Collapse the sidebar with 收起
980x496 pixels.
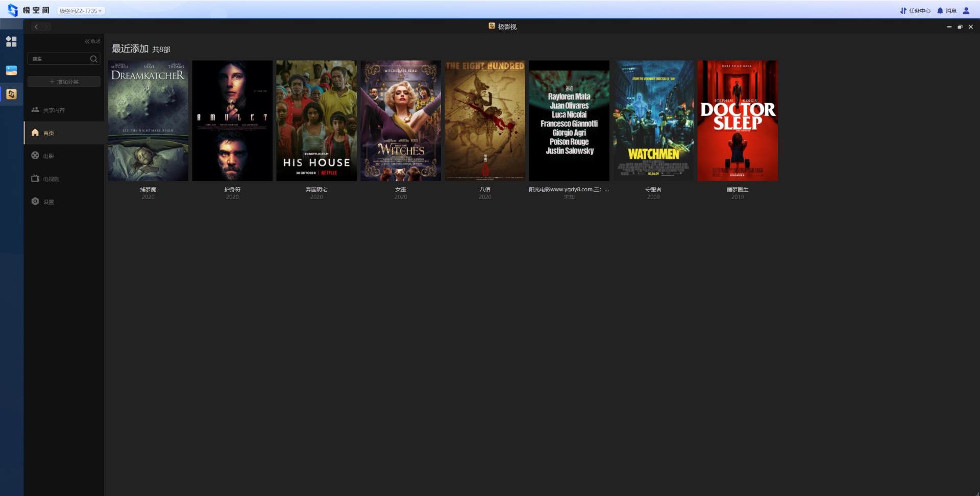92,41
